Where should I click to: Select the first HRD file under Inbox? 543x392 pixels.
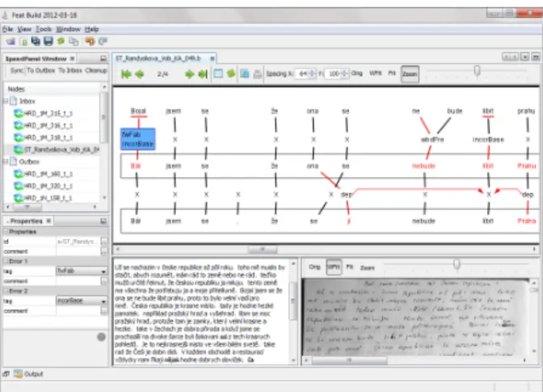click(x=44, y=113)
